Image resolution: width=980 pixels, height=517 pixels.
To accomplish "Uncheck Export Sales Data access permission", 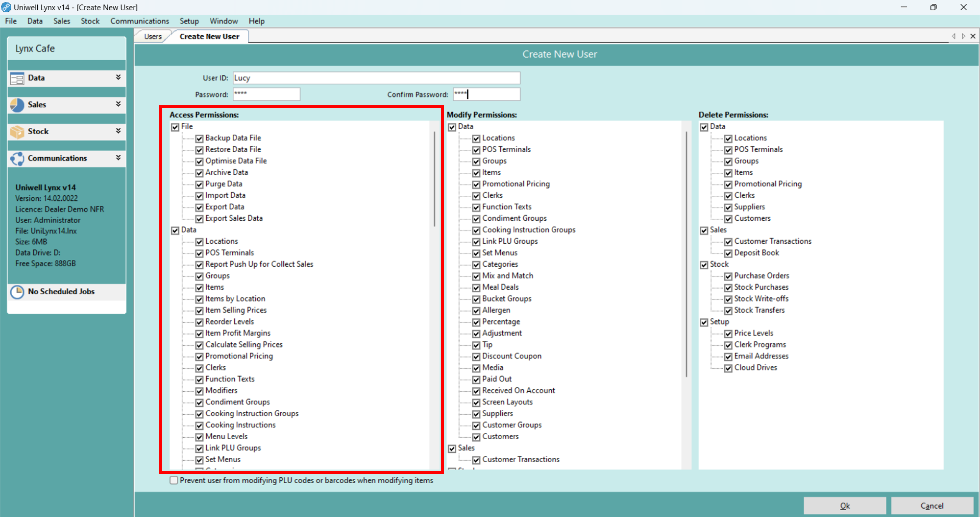I will click(199, 219).
